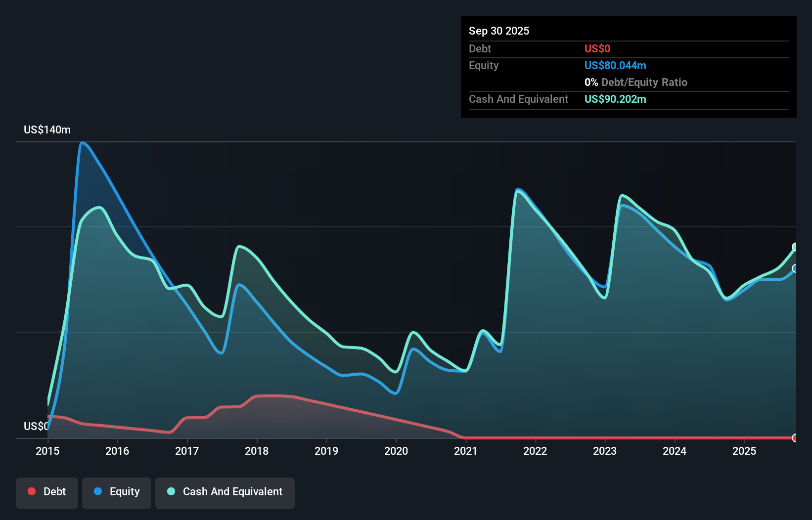Click the US$80.044m Equity value link
This screenshot has height=520, width=812.
[x=615, y=65]
